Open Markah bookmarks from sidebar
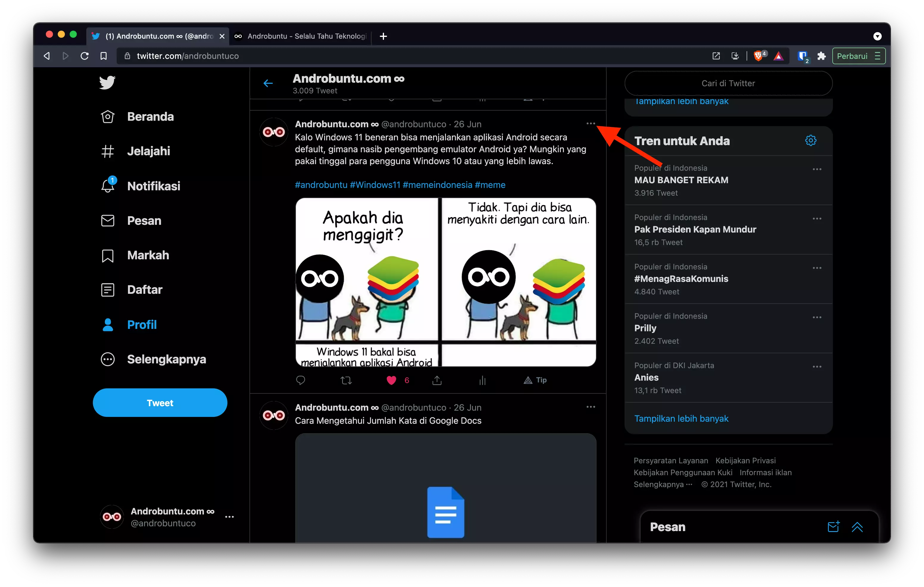Viewport: 924px width, 587px height. (107, 255)
